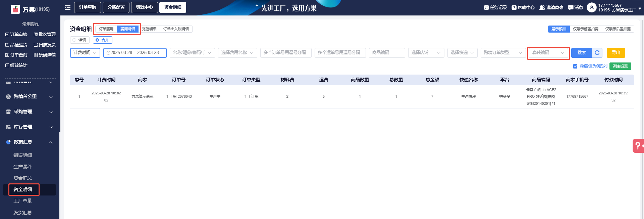Screen dimensions: 644x219
Task: Select the 仅展示前置扣费 toggle option
Action: [x=586, y=29]
